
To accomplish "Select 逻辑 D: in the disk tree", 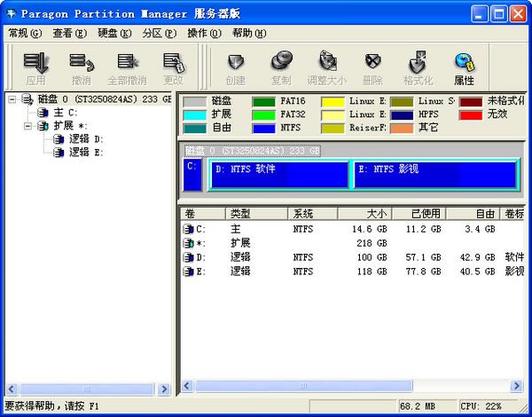I will pos(85,139).
